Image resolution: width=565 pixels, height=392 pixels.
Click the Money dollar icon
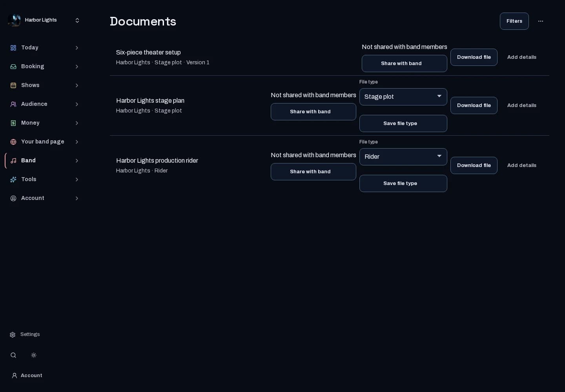(13, 123)
